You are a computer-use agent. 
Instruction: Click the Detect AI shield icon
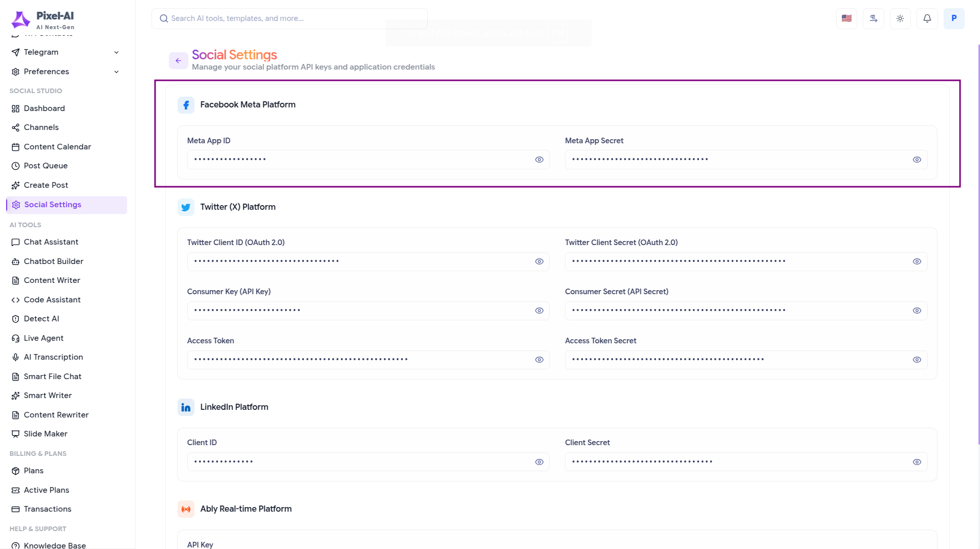(16, 319)
